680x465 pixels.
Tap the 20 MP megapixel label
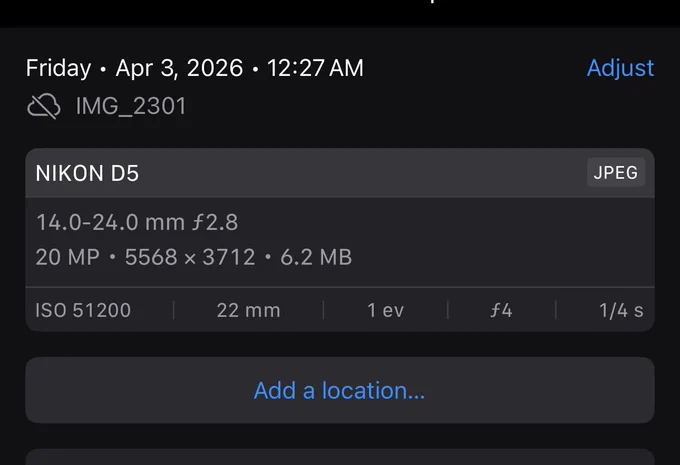[x=68, y=257]
